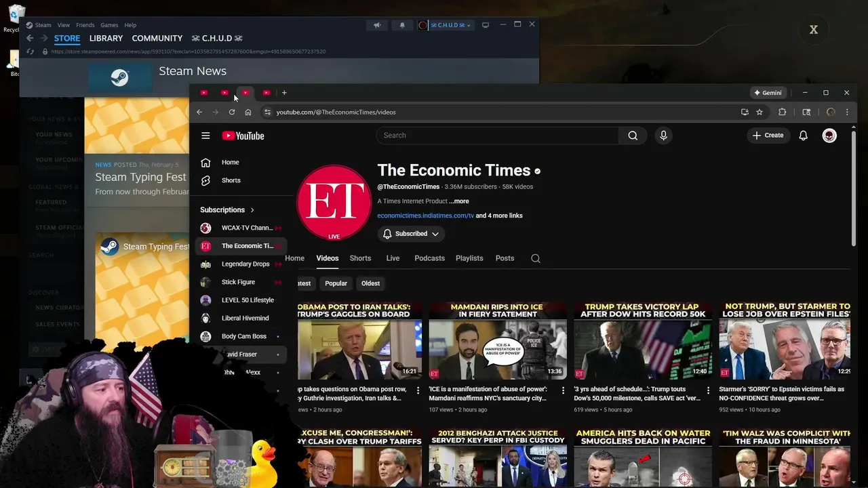
Task: Click the Create button on YouTube
Action: point(768,136)
